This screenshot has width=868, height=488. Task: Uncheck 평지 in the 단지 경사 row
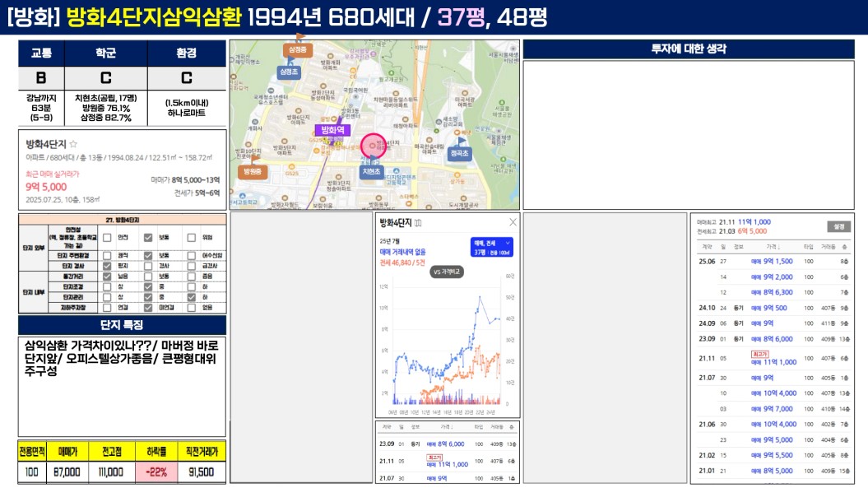tap(107, 266)
